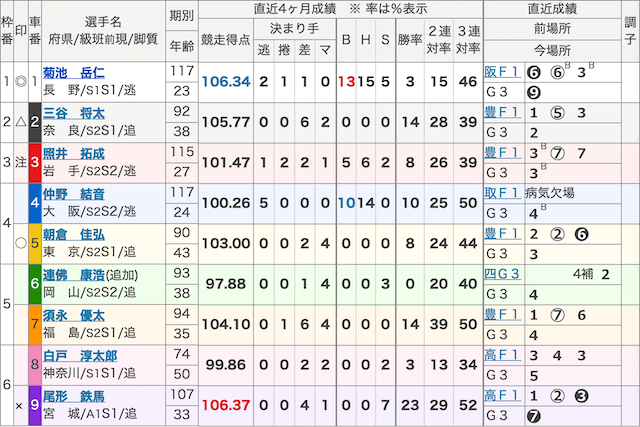Viewport: 640px width, 427px height.
Task: Open rider 仲野 結音 profile link
Action: click(73, 194)
